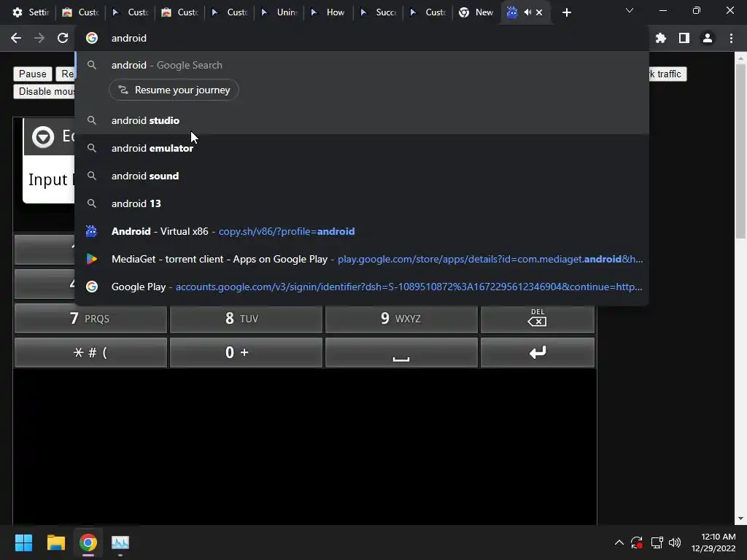This screenshot has width=747, height=560.
Task: Select 'android - Google Search' suggestion
Action: (x=362, y=65)
